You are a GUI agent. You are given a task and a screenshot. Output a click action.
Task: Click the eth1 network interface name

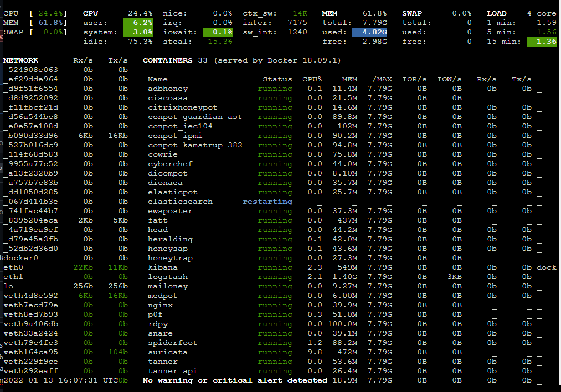pos(13,277)
